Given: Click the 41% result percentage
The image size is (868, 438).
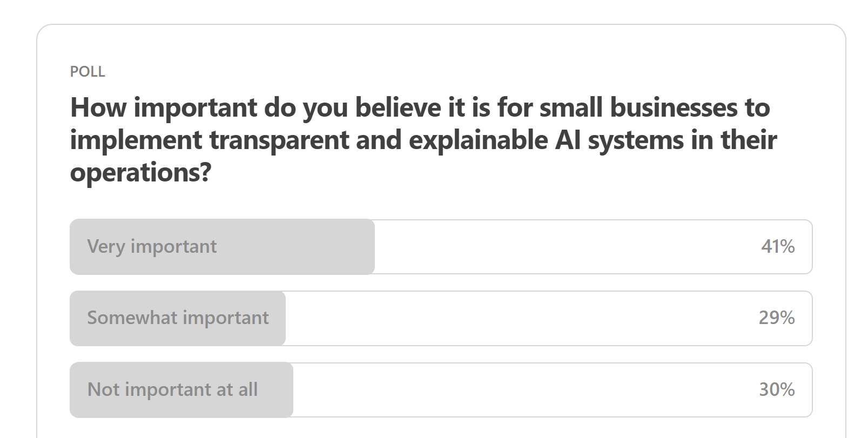Looking at the screenshot, I should point(778,246).
